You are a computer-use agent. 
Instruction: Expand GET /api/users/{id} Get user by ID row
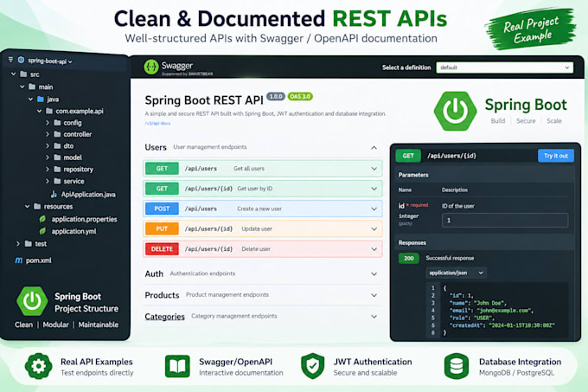pos(263,189)
